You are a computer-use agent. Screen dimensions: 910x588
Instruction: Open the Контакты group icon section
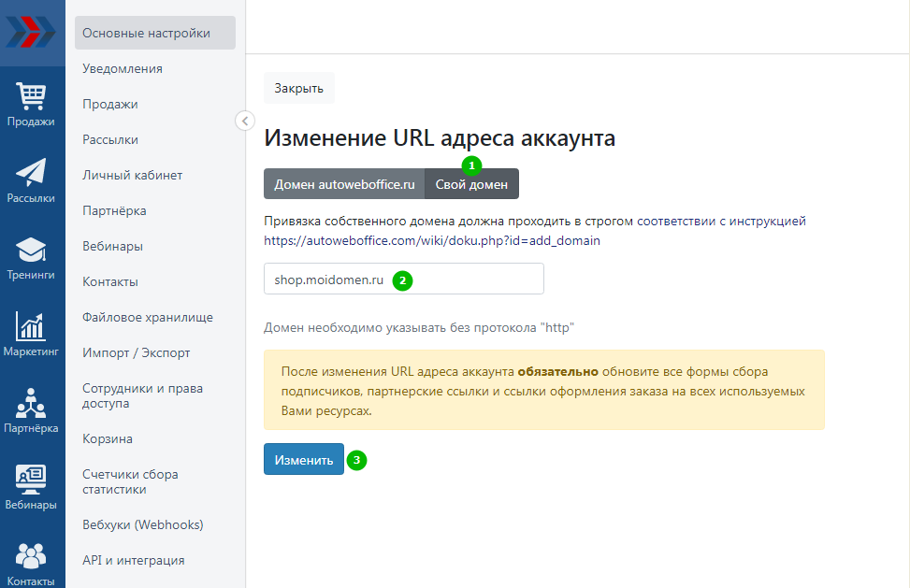32,563
